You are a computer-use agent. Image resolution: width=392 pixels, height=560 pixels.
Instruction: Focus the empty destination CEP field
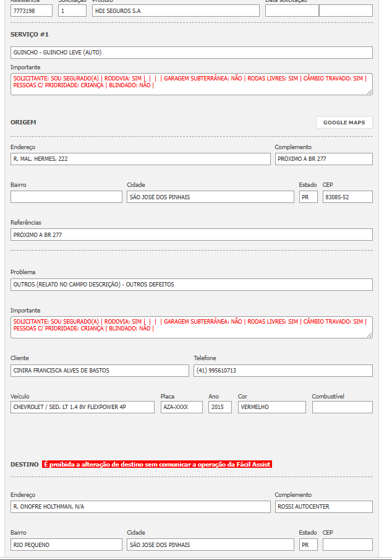pos(347,545)
